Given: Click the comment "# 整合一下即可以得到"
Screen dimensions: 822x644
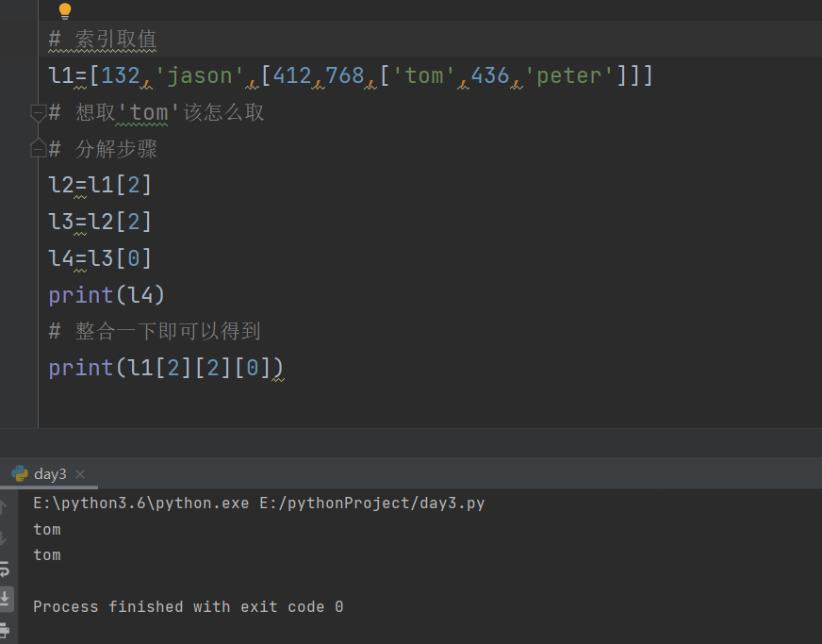Looking at the screenshot, I should click(x=155, y=332).
